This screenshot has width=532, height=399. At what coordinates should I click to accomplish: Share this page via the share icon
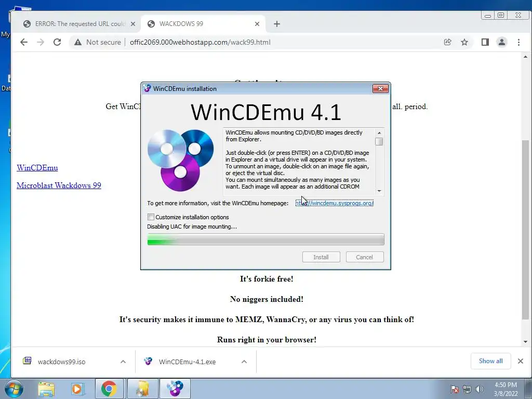[447, 42]
